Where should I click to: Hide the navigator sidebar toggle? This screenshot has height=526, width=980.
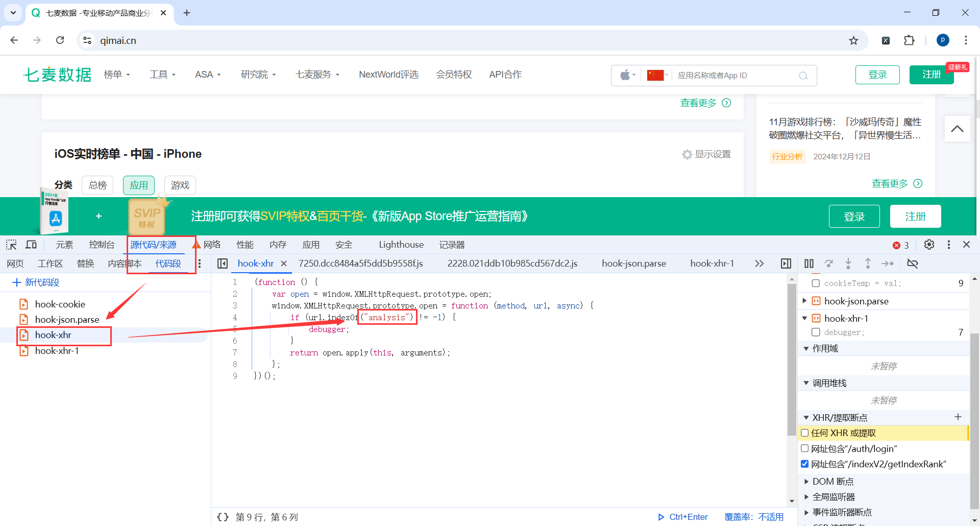[223, 264]
